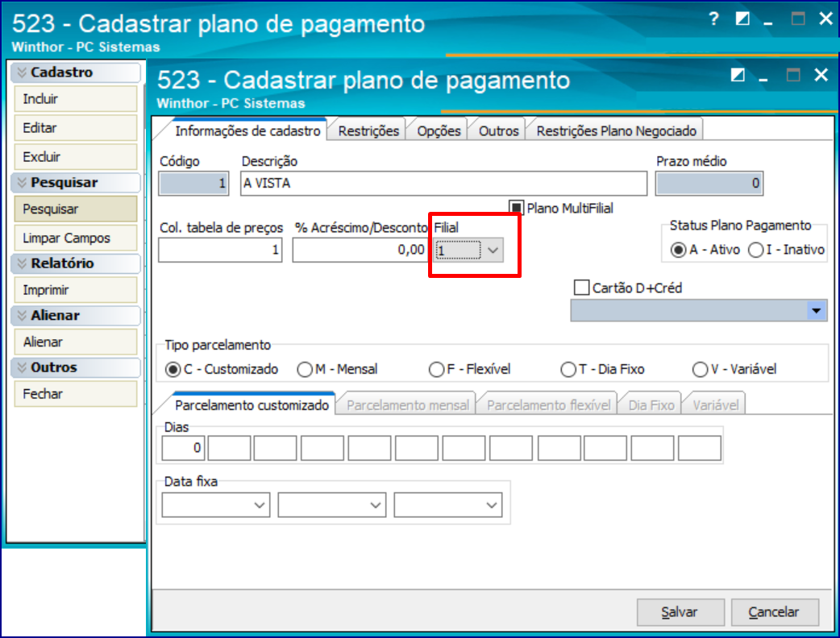Screen dimensions: 840x638
Task: Click the Pesquisar button
Action: coord(76,209)
